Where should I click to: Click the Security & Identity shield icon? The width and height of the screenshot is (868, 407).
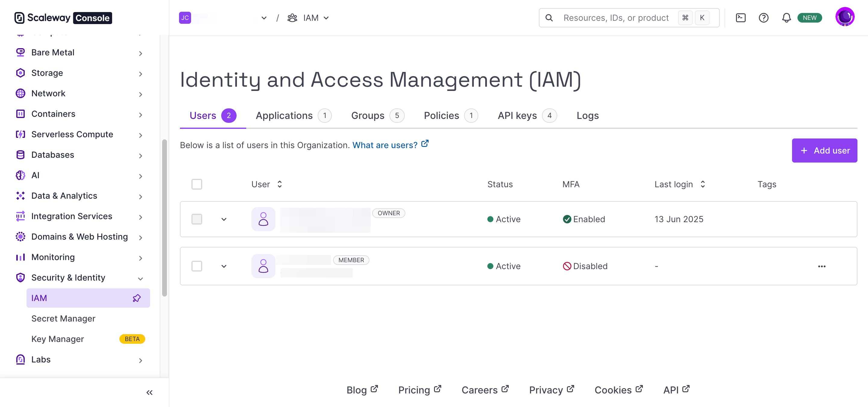click(x=20, y=278)
